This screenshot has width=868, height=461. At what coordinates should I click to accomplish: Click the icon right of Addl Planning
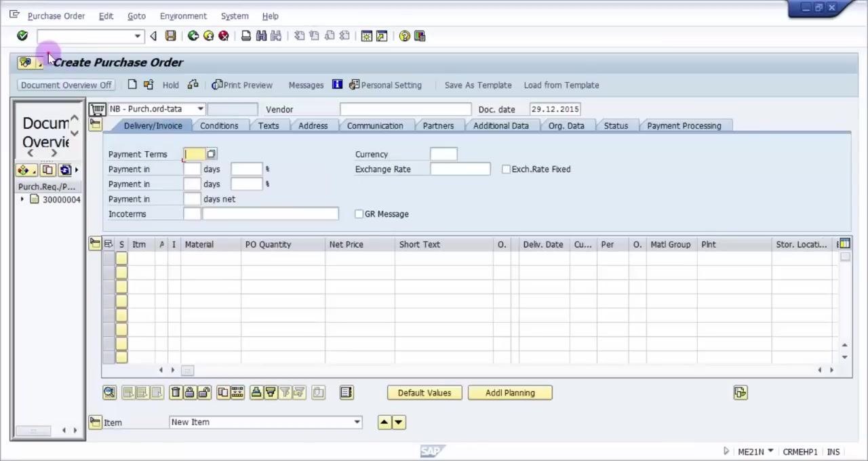[740, 393]
